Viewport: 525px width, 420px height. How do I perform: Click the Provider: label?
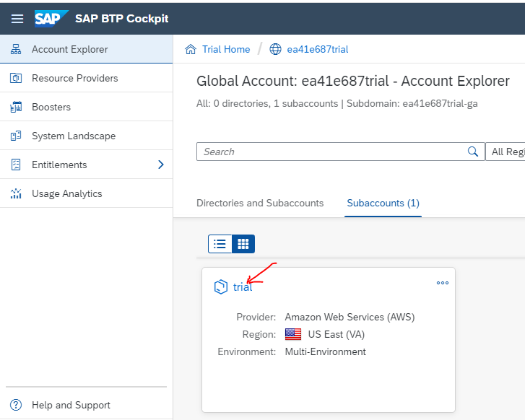coord(256,317)
